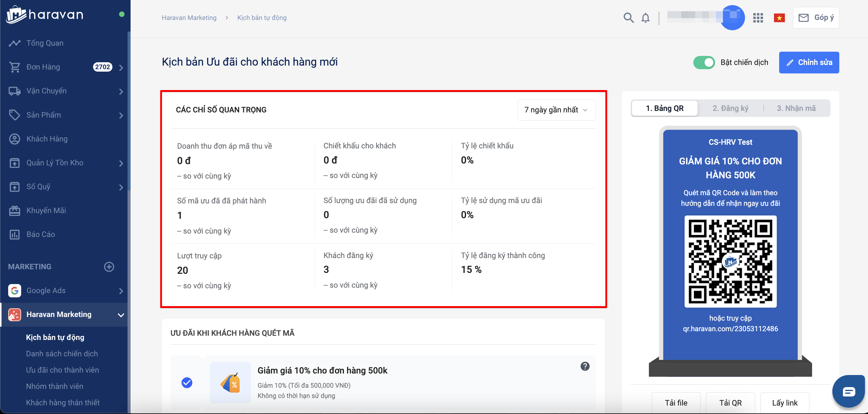868x414 pixels.
Task: Open Khách hàng thân thiết submenu item
Action: (63, 403)
